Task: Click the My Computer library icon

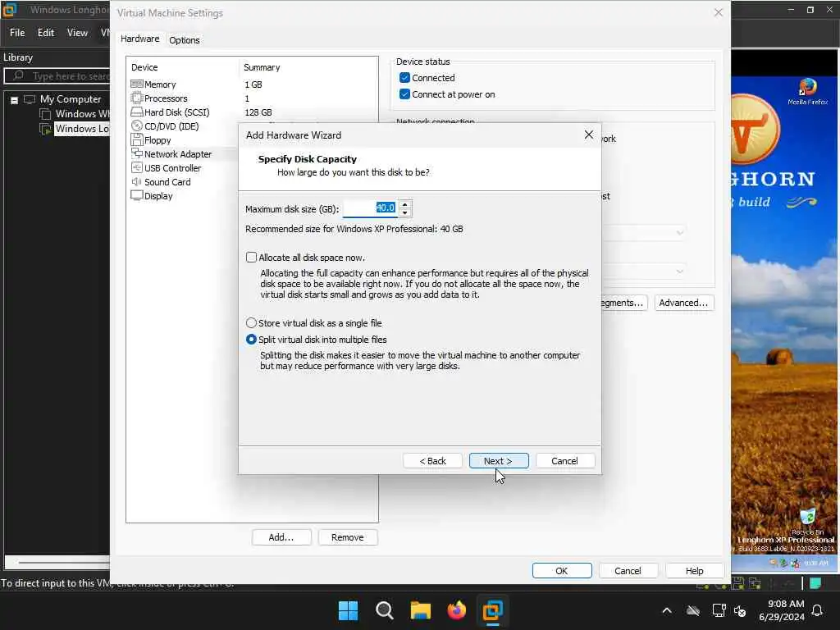Action: coord(30,99)
